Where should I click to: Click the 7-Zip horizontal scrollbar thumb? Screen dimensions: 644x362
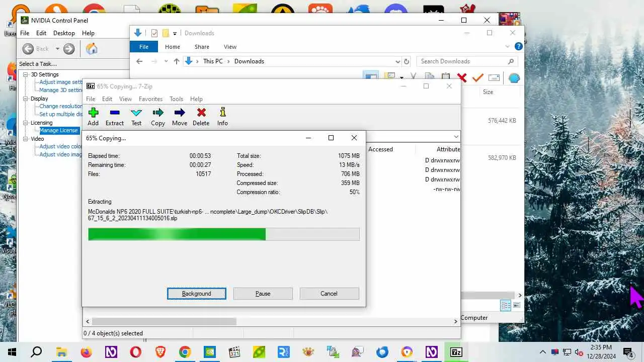coord(164,321)
